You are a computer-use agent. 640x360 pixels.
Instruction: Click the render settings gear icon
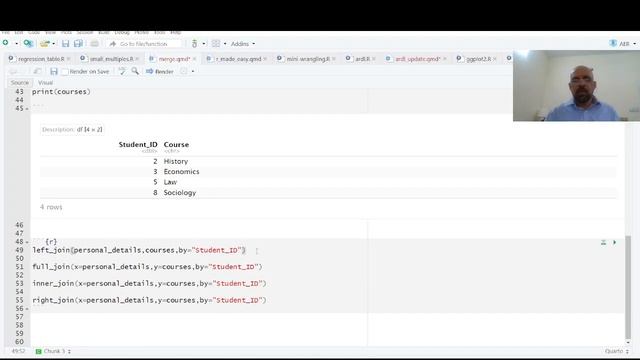[184, 71]
